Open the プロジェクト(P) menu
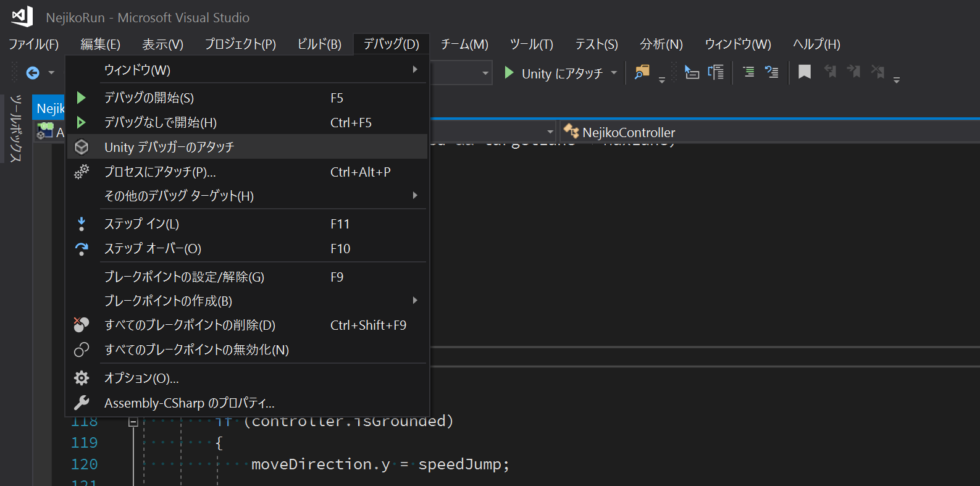 click(240, 44)
